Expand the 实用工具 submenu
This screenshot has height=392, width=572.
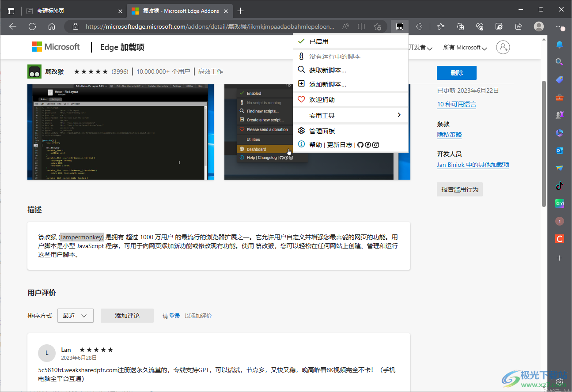coord(351,116)
